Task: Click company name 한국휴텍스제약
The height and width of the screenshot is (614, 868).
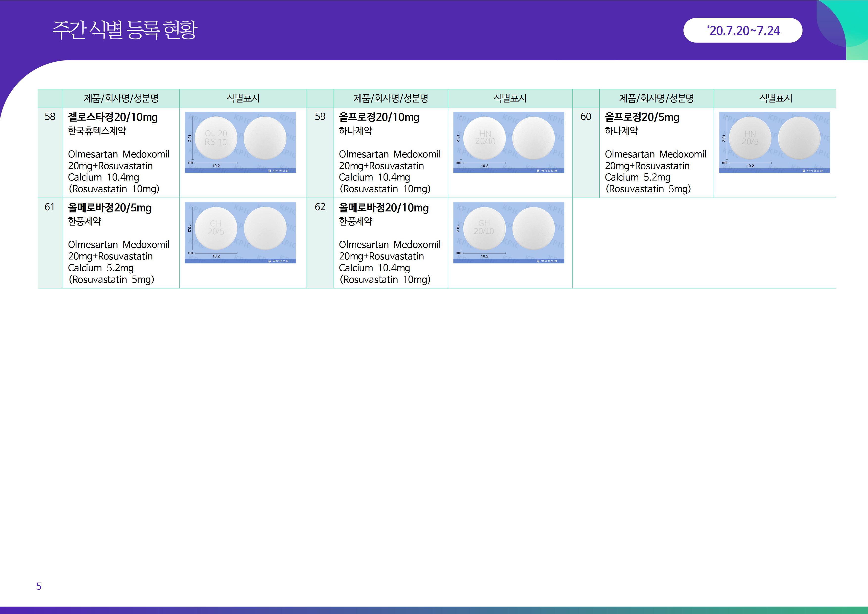Action: (x=97, y=131)
